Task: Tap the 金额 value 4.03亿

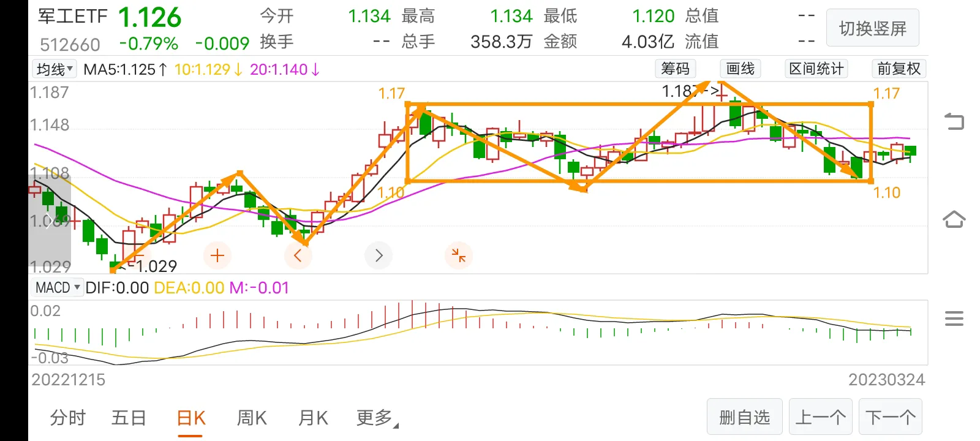Action: (x=648, y=42)
